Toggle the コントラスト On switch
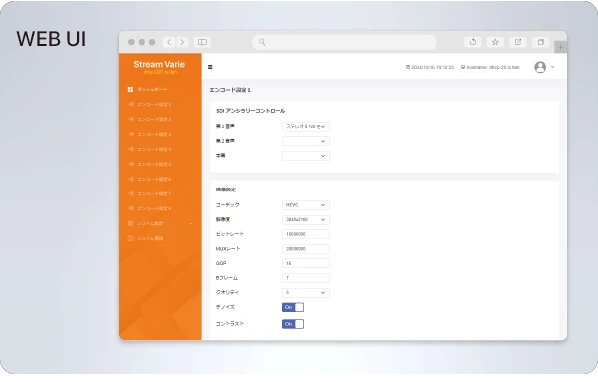 (293, 324)
